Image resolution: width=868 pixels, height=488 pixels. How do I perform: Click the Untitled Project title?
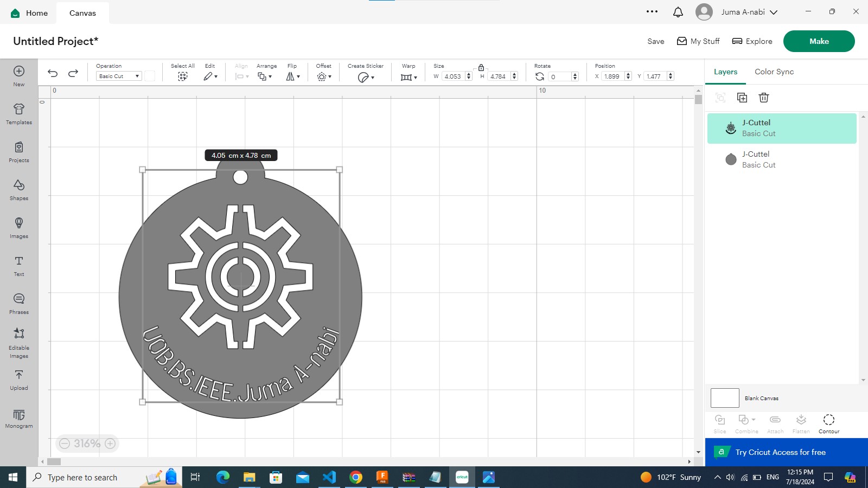55,41
